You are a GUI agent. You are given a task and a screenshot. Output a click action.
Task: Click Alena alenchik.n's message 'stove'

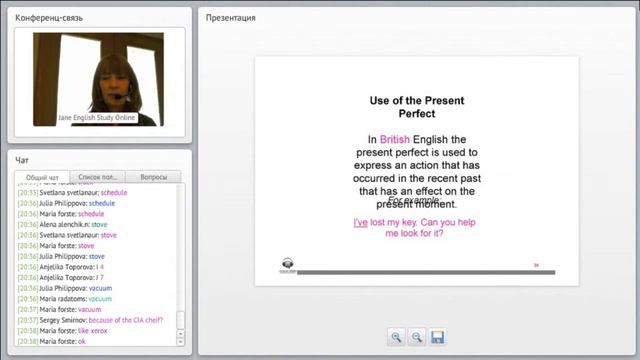point(99,224)
